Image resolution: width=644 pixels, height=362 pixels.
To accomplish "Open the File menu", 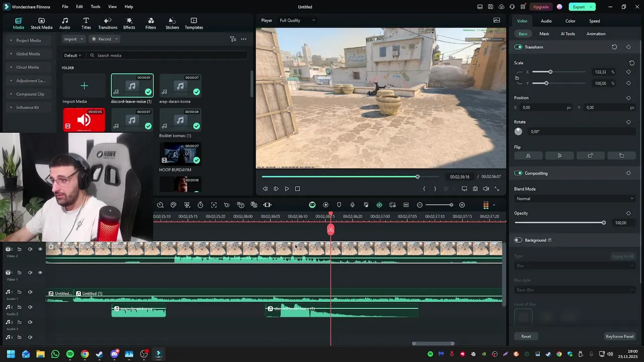I will (x=65, y=7).
